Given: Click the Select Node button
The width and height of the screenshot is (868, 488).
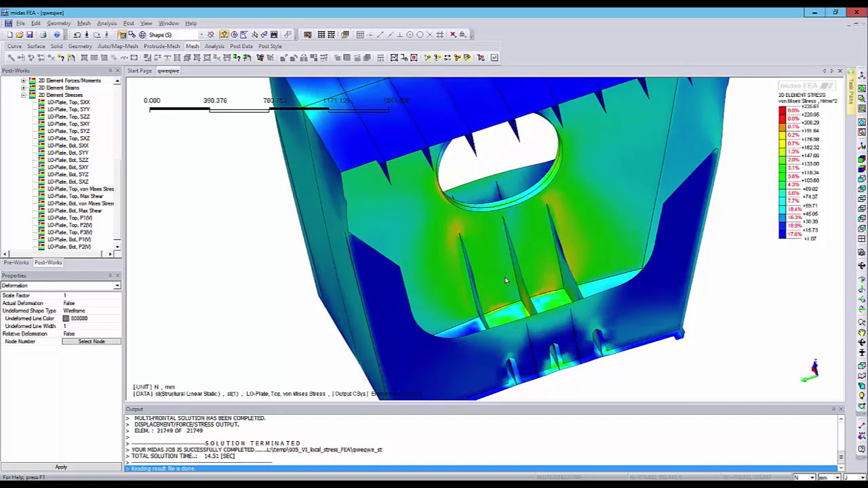Looking at the screenshot, I should tap(92, 342).
